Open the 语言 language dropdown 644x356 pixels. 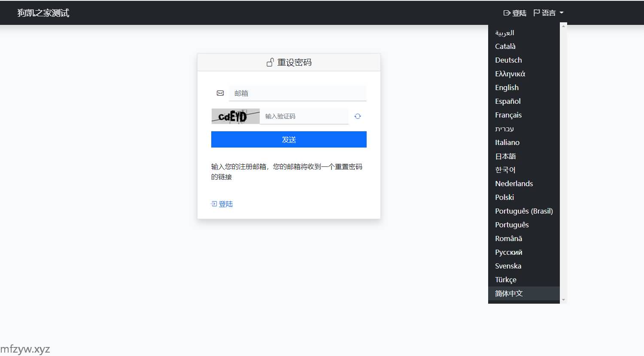pyautogui.click(x=548, y=13)
